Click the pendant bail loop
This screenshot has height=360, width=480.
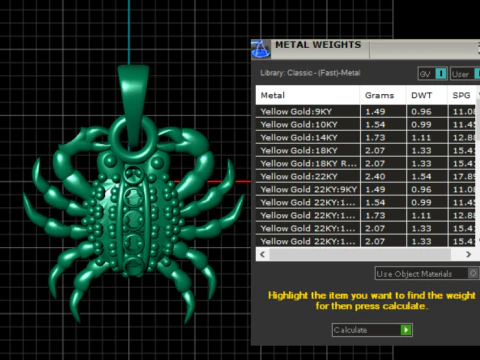(x=134, y=107)
